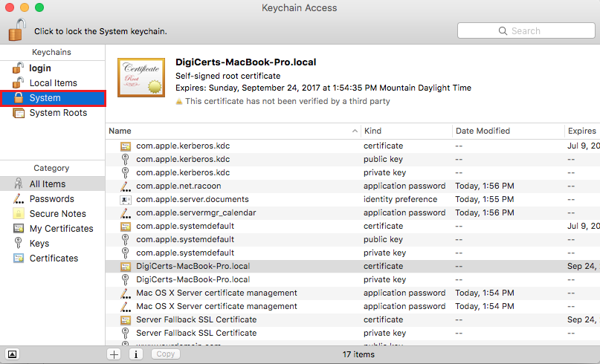Image resolution: width=600 pixels, height=364 pixels.
Task: Click the certificate thumbnail in header
Action: pos(141,78)
